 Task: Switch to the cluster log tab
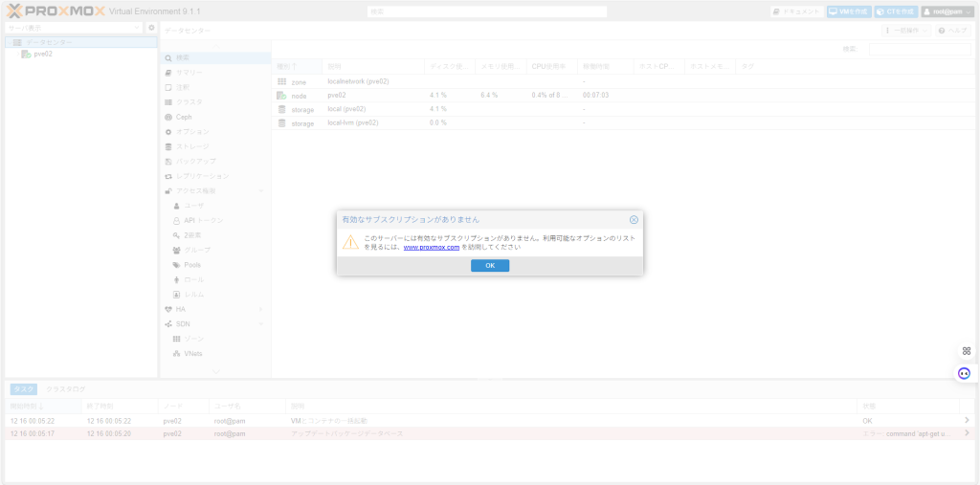point(68,388)
